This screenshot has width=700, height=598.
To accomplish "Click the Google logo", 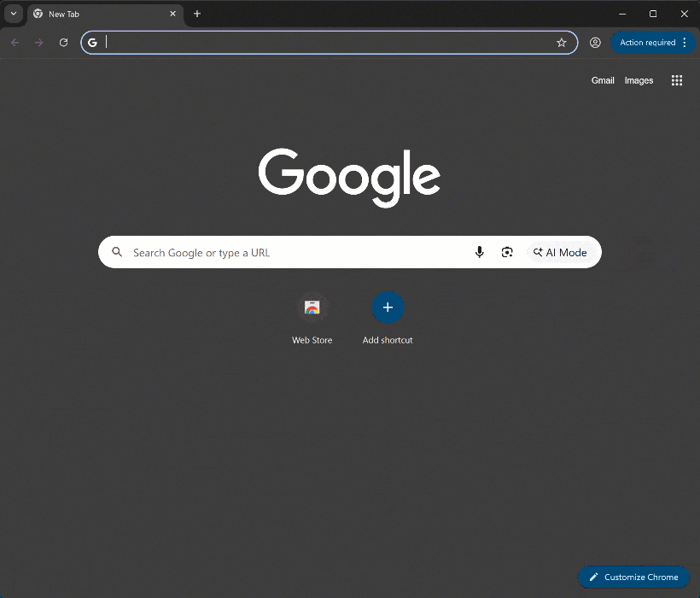I will (349, 178).
